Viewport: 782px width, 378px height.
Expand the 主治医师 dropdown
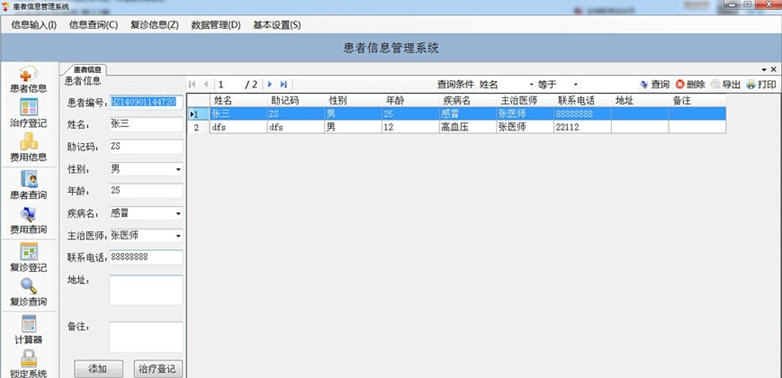[x=178, y=235]
